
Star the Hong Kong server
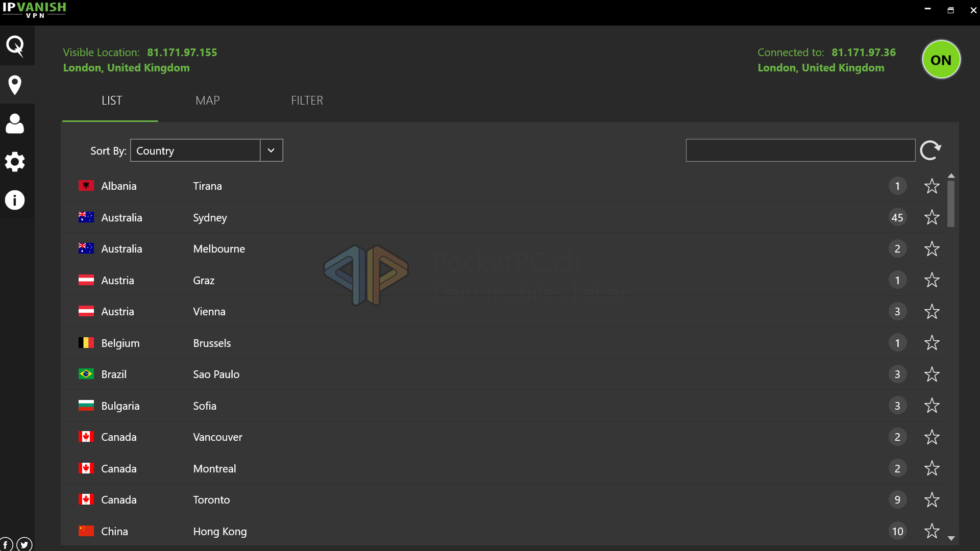click(932, 531)
